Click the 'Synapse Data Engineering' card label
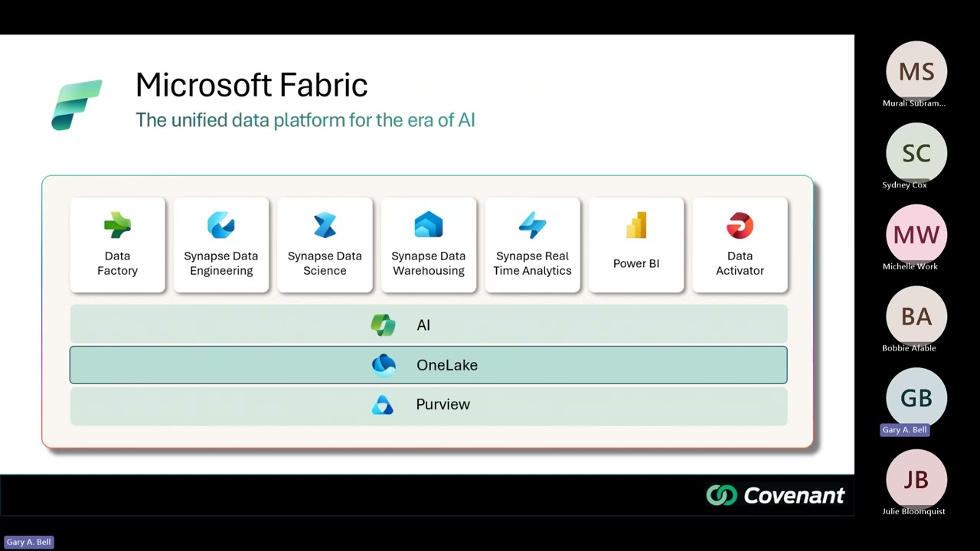The image size is (980, 551). (x=221, y=263)
